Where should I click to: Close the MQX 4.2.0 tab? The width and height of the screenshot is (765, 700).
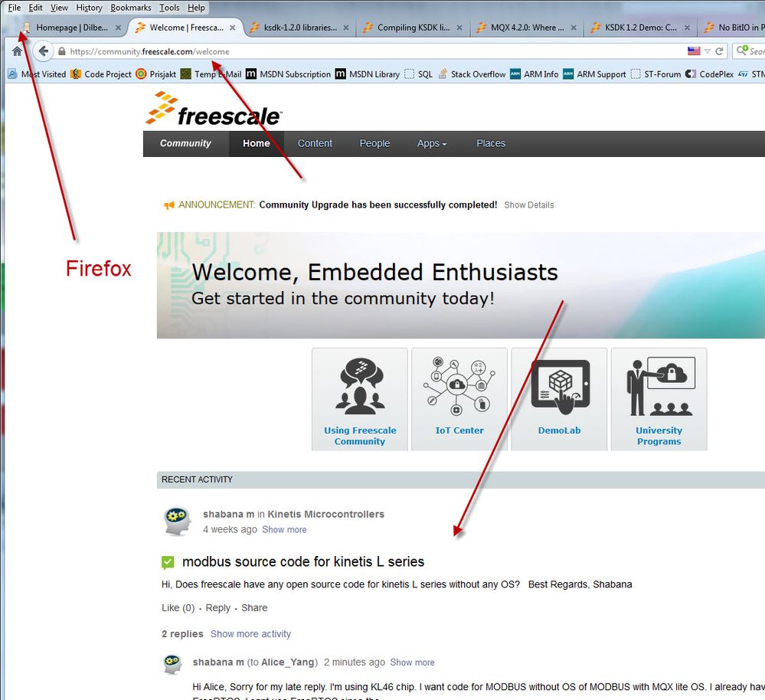pos(574,28)
